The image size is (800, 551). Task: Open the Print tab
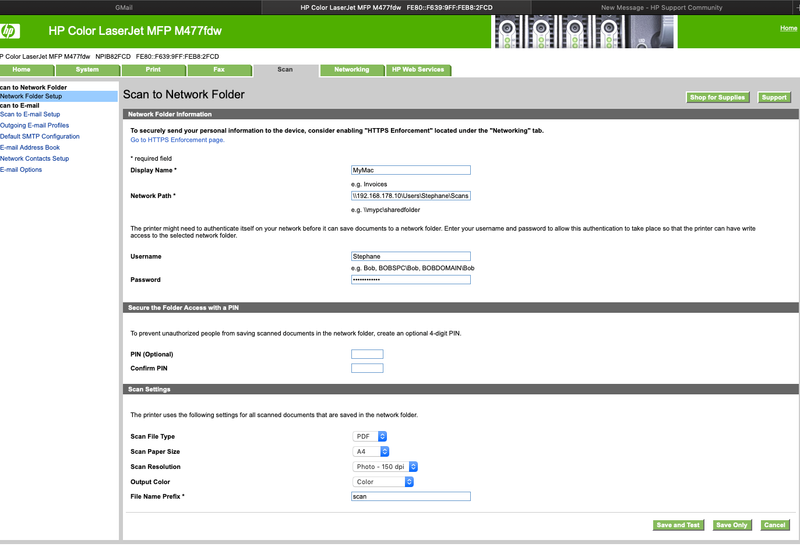[153, 70]
